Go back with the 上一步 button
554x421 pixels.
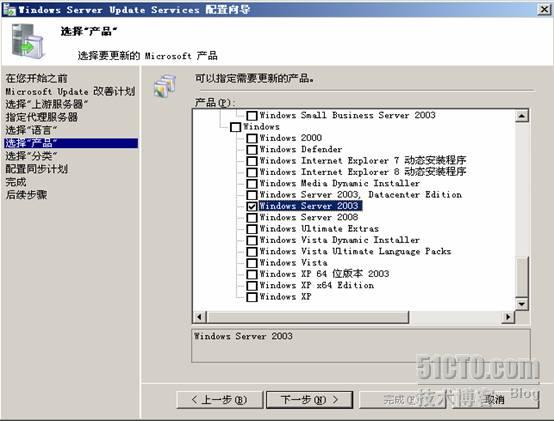click(219, 400)
